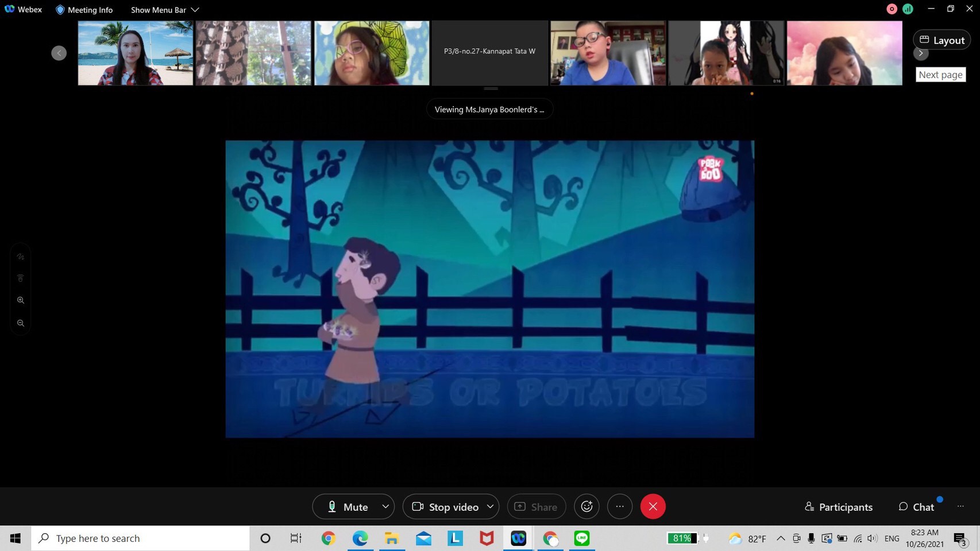Open Task View on taskbar

point(296,538)
